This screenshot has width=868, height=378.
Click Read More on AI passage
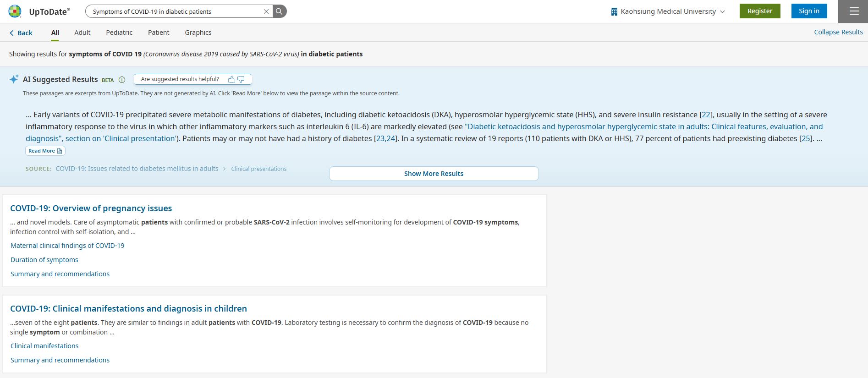[x=45, y=151]
